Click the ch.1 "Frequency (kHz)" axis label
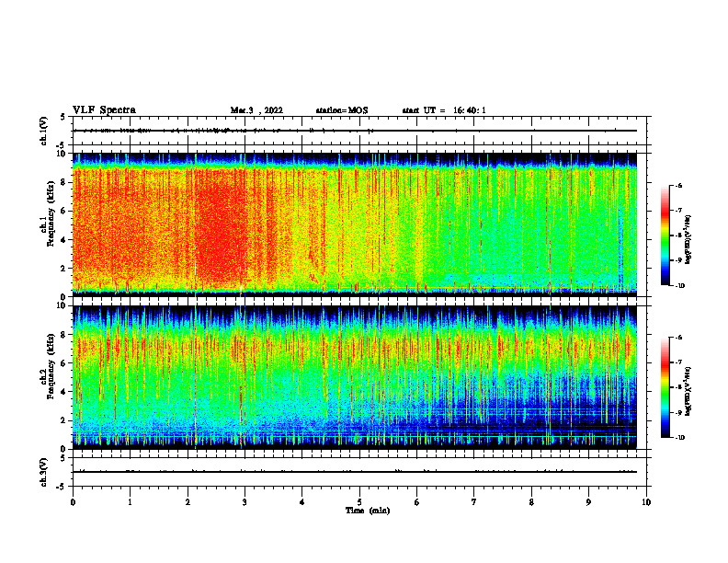The height and width of the screenshot is (563, 728). point(51,213)
